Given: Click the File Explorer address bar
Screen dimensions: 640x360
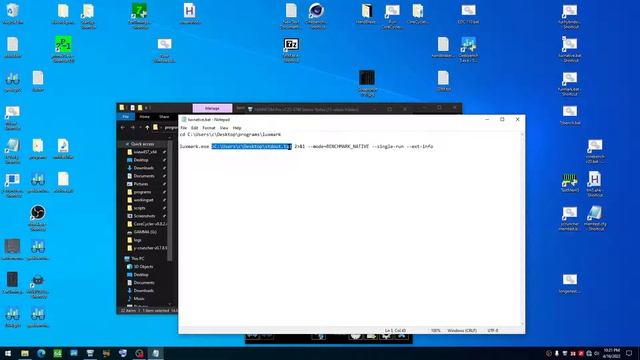Looking at the screenshot, I should tap(165, 128).
